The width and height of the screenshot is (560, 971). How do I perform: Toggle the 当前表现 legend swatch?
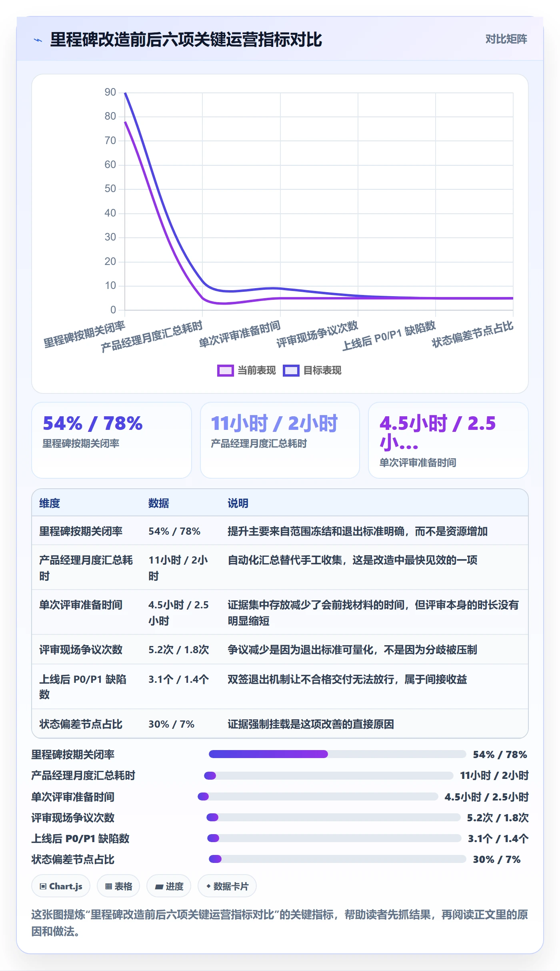(x=225, y=371)
